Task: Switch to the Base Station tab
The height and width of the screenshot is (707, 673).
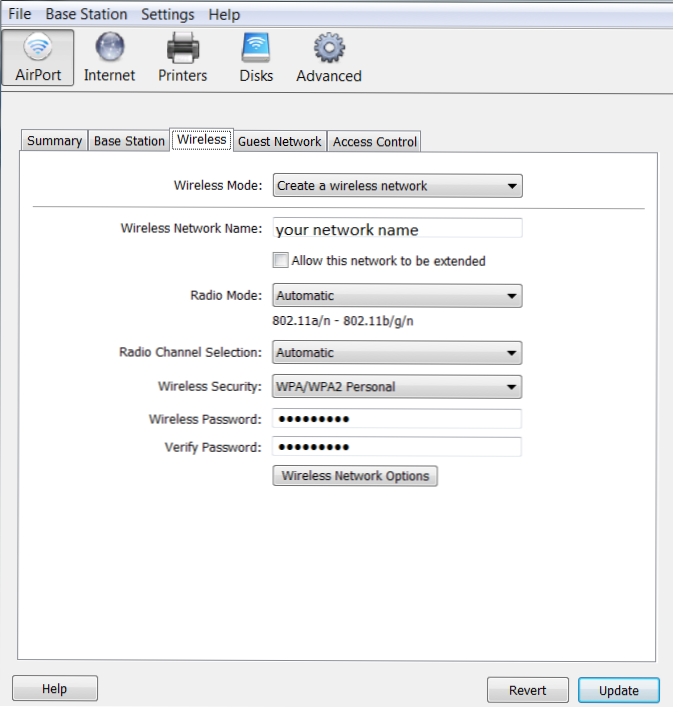Action: tap(129, 141)
